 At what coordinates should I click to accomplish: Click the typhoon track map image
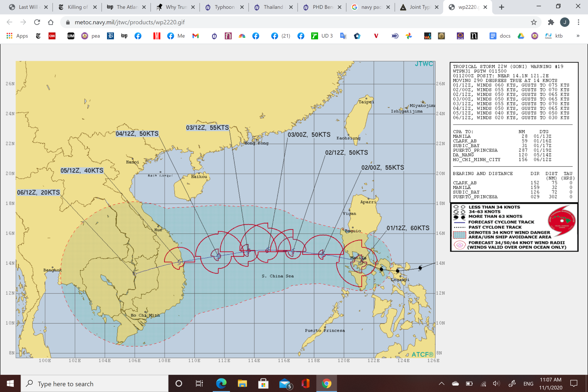pyautogui.click(x=226, y=209)
